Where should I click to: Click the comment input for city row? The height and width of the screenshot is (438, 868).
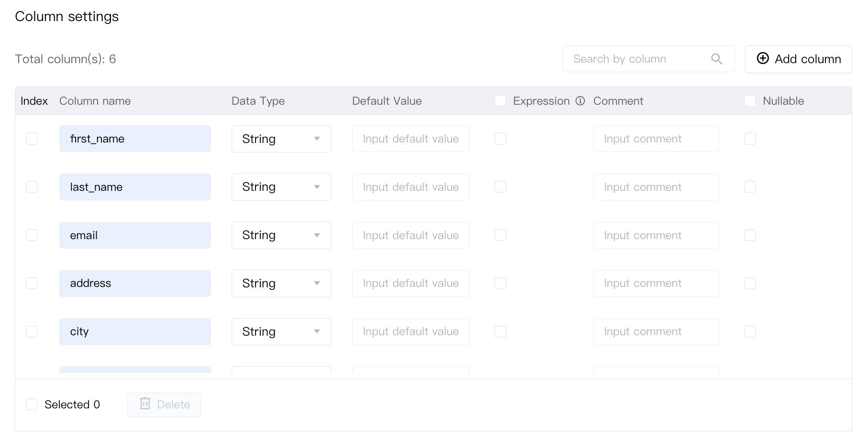pos(656,332)
